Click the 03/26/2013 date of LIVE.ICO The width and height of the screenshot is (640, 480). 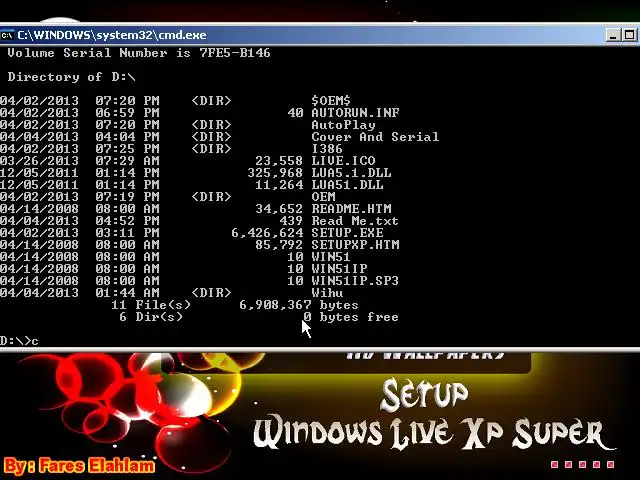coord(39,161)
